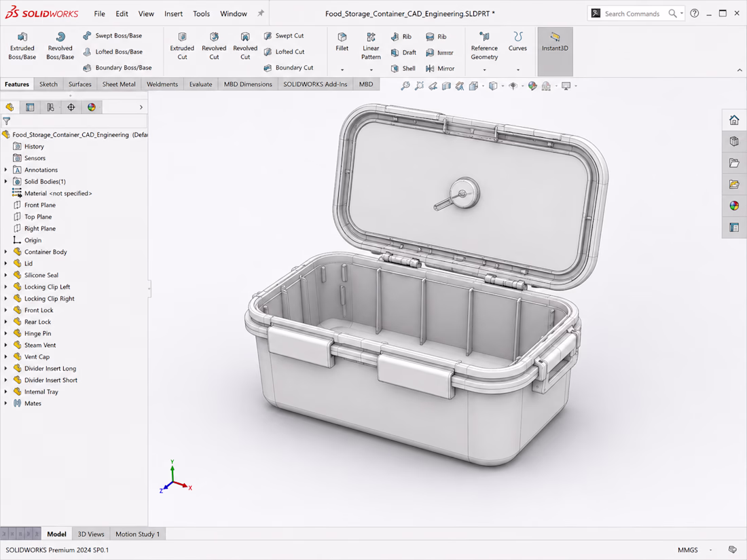Open ConfigurationManager tab icon

pyautogui.click(x=50, y=107)
